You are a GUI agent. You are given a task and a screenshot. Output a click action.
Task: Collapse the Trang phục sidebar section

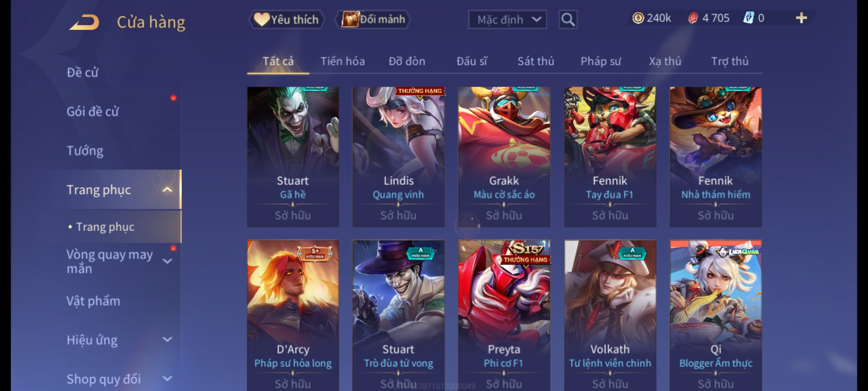(x=167, y=190)
